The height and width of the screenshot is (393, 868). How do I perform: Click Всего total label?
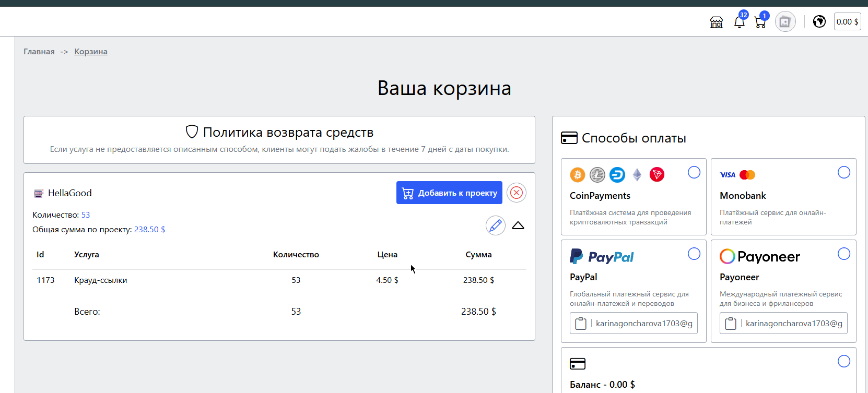point(87,312)
